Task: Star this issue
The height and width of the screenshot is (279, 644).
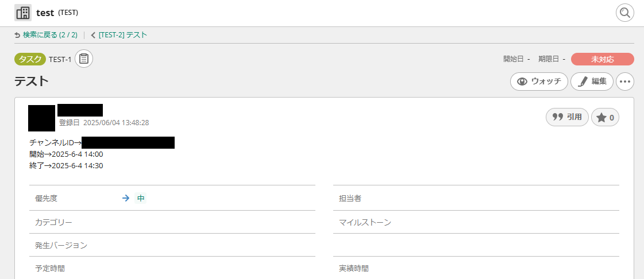Action: click(605, 117)
